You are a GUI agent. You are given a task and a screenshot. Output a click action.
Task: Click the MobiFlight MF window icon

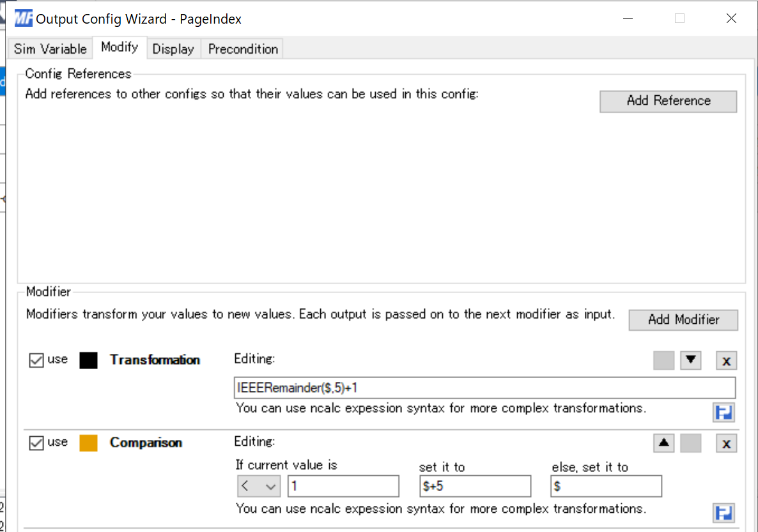(23, 19)
